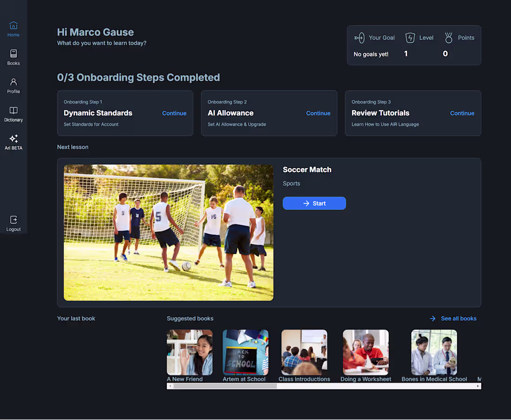The width and height of the screenshot is (511, 420).
Task: Open the A New Friend book
Action: tap(190, 352)
